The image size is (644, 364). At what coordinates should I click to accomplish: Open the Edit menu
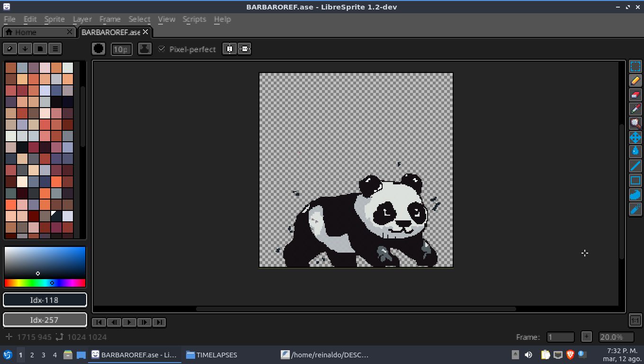(x=30, y=19)
